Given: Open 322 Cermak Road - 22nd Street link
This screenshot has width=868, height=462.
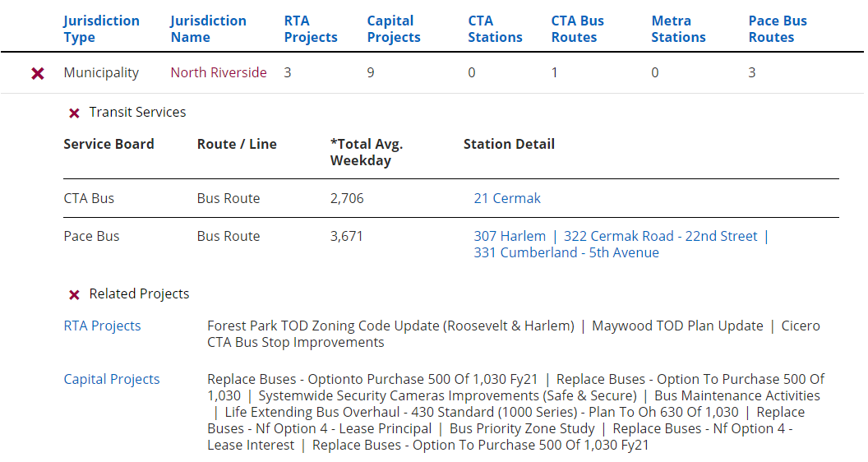Looking at the screenshot, I should pos(660,236).
